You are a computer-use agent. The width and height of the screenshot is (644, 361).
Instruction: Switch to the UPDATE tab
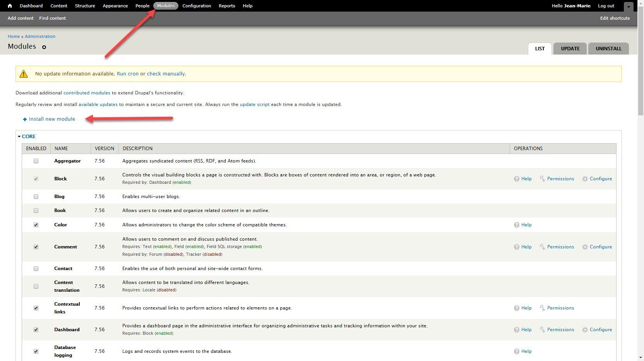point(570,48)
